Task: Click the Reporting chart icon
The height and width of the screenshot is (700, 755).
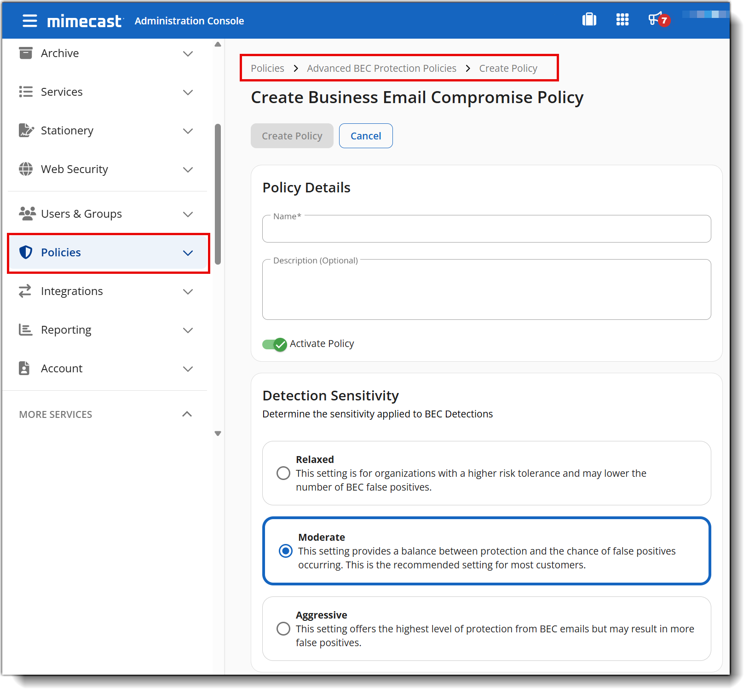Action: click(26, 330)
